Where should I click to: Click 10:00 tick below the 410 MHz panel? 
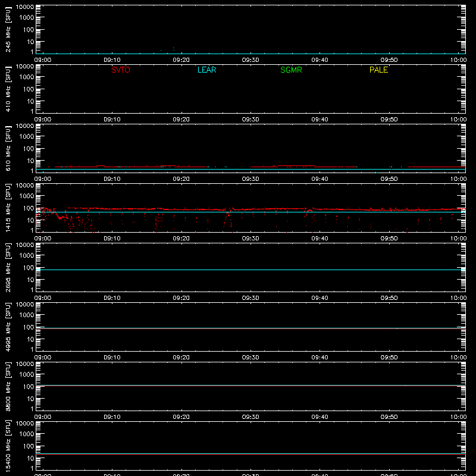tap(458, 120)
